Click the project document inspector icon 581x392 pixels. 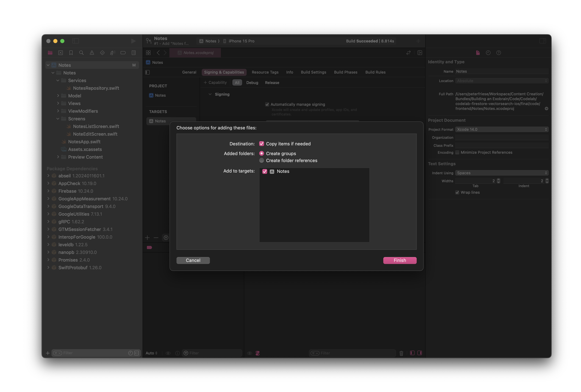[478, 52]
